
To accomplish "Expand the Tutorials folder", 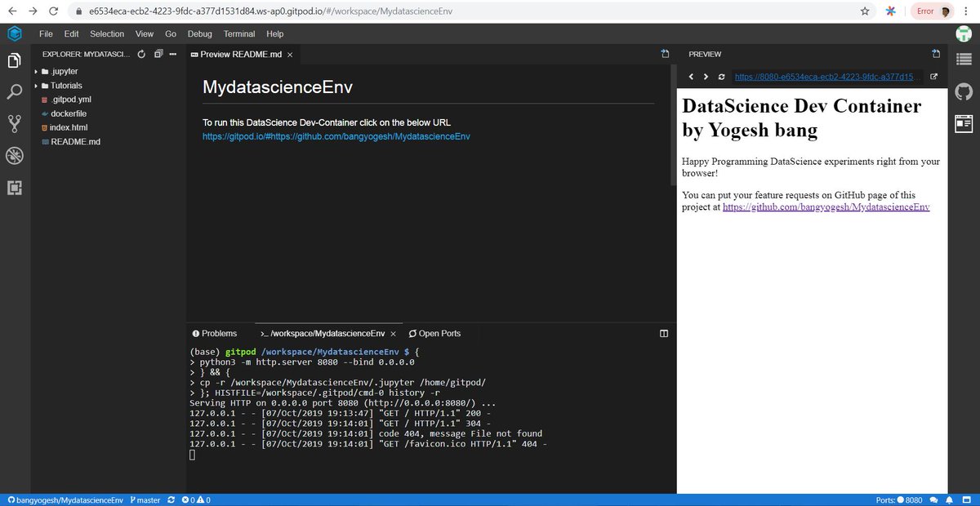I will [x=65, y=85].
